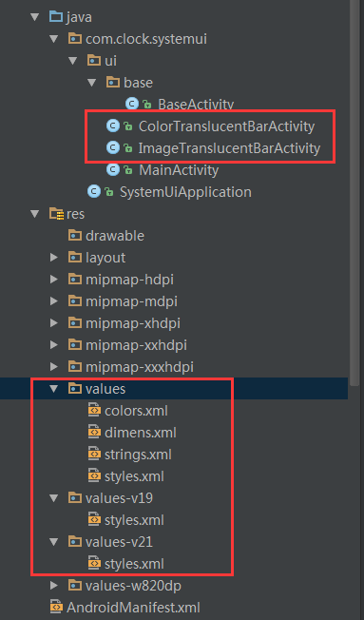Select the drawable folder label
This screenshot has height=620, width=364.
(x=115, y=236)
